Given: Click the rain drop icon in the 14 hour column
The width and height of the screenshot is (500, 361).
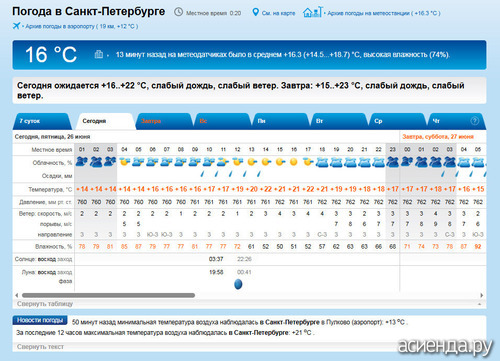Looking at the screenshot, I should [259, 174].
